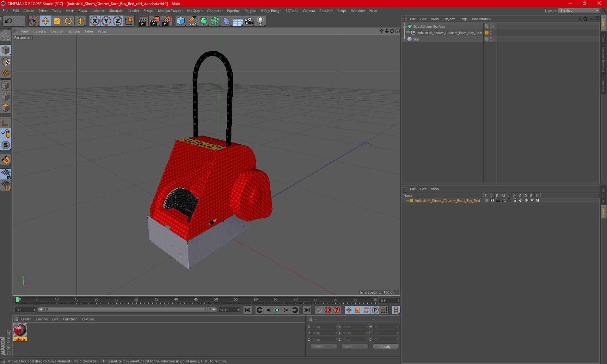Viewport: 607px width, 364px height.
Task: Click the X position input field
Action: click(324, 327)
